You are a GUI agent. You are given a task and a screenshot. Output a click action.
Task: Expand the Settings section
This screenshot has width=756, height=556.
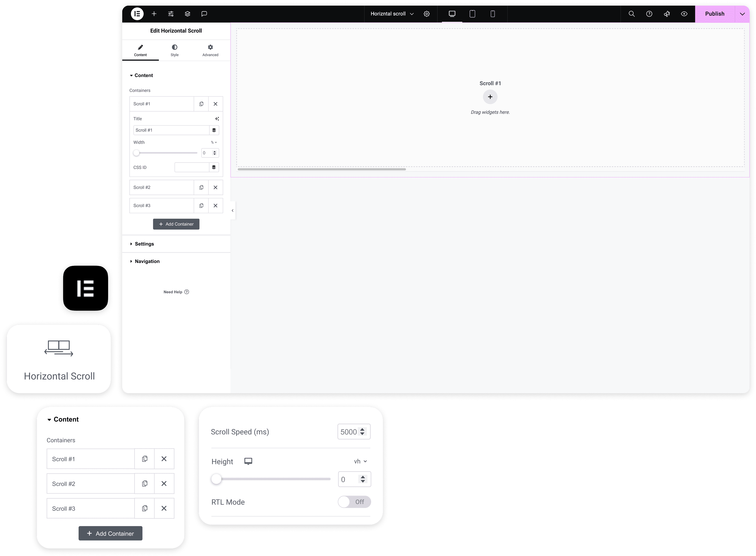coord(144,244)
